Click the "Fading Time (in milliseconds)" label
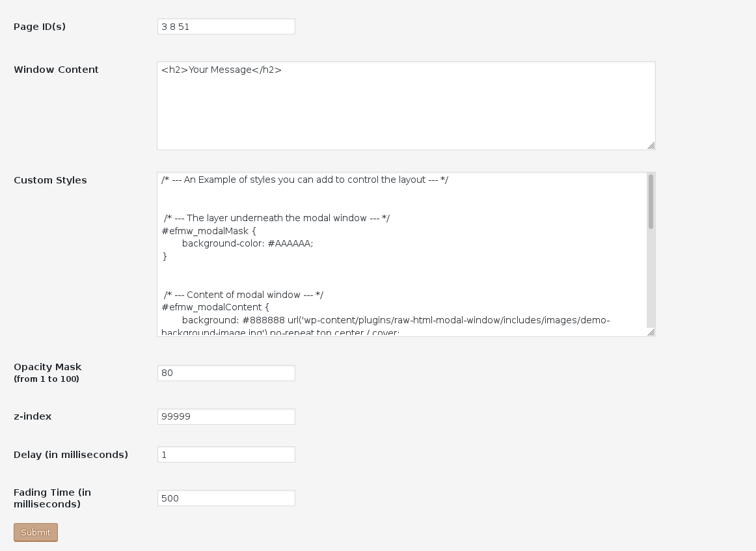 (52, 498)
